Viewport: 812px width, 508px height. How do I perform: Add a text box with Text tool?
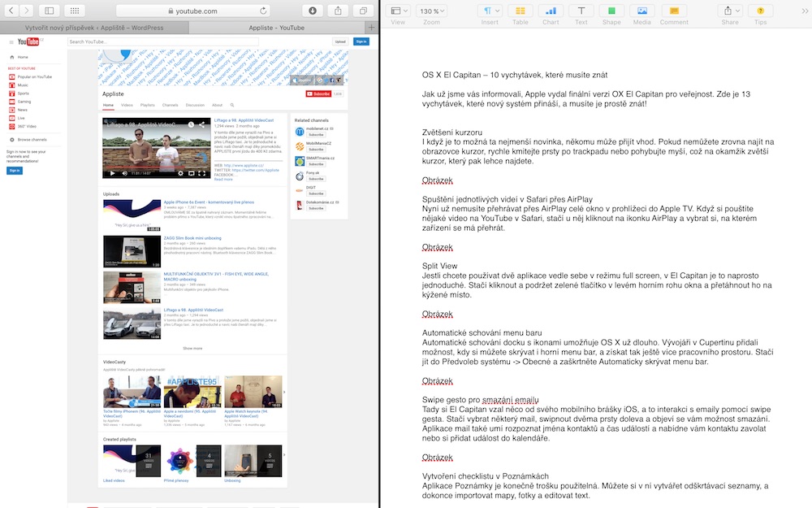tap(581, 11)
